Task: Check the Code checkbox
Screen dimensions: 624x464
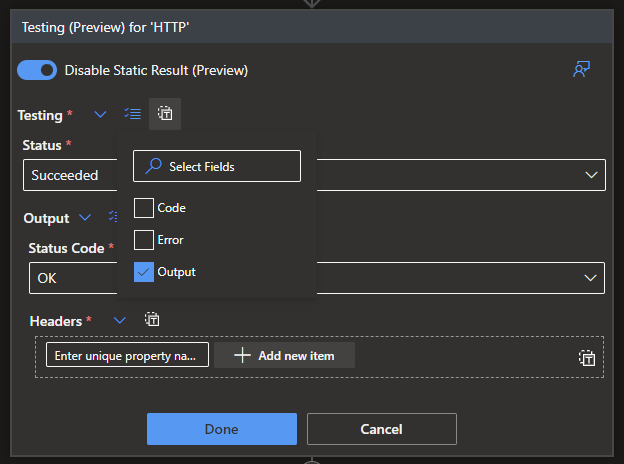Action: pyautogui.click(x=144, y=208)
